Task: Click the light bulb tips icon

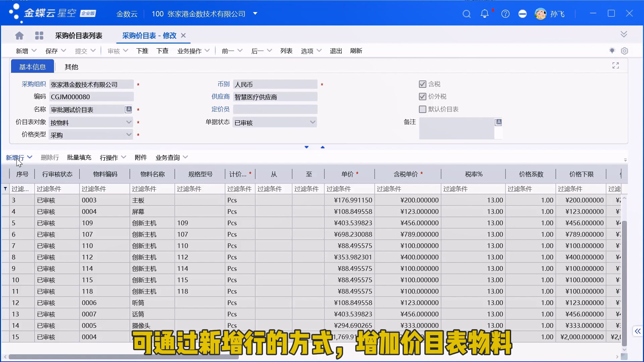Action: click(x=612, y=51)
